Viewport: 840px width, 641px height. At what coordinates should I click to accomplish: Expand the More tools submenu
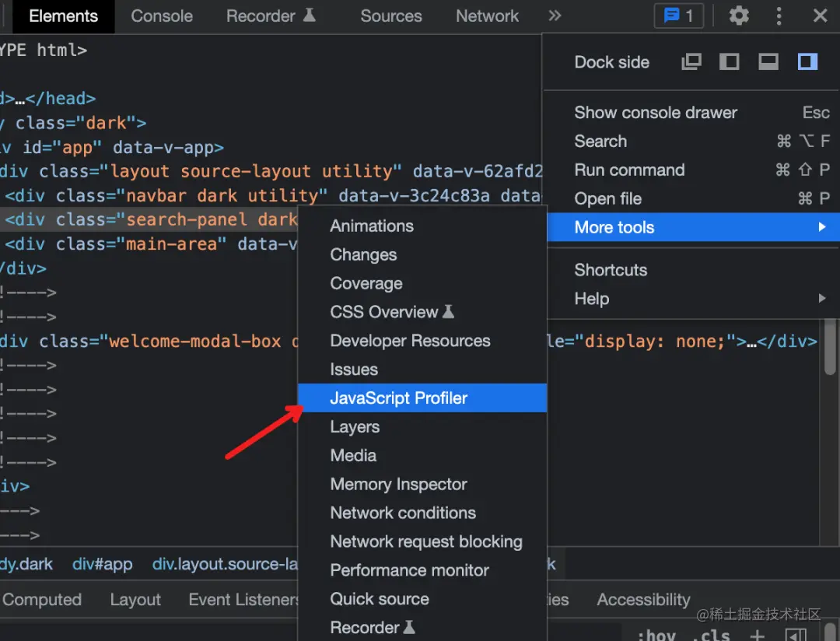693,227
